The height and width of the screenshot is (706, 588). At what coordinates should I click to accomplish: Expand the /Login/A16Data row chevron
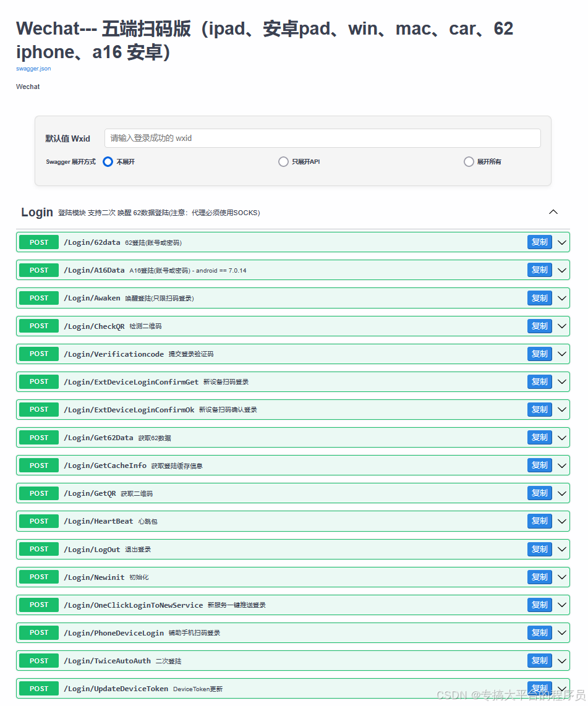562,270
